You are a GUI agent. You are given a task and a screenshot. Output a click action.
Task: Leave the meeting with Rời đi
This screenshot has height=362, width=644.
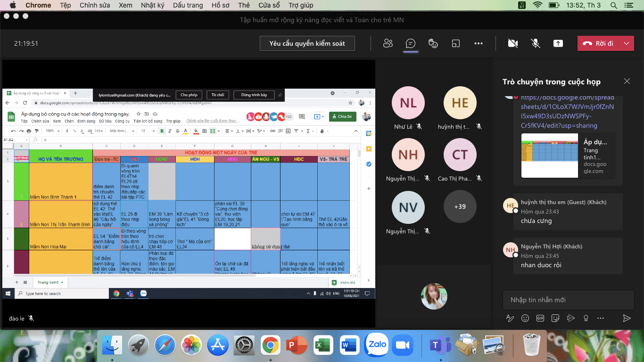[598, 43]
